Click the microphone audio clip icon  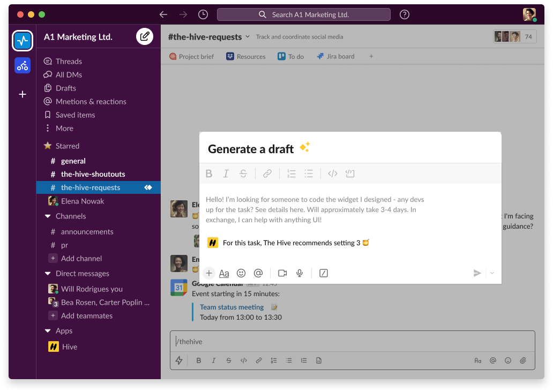click(300, 273)
